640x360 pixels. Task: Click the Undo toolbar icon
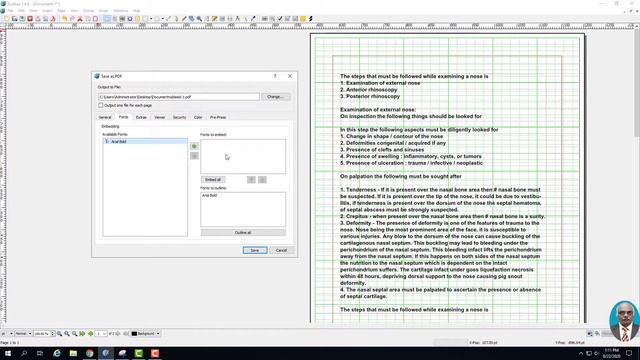(x=64, y=19)
